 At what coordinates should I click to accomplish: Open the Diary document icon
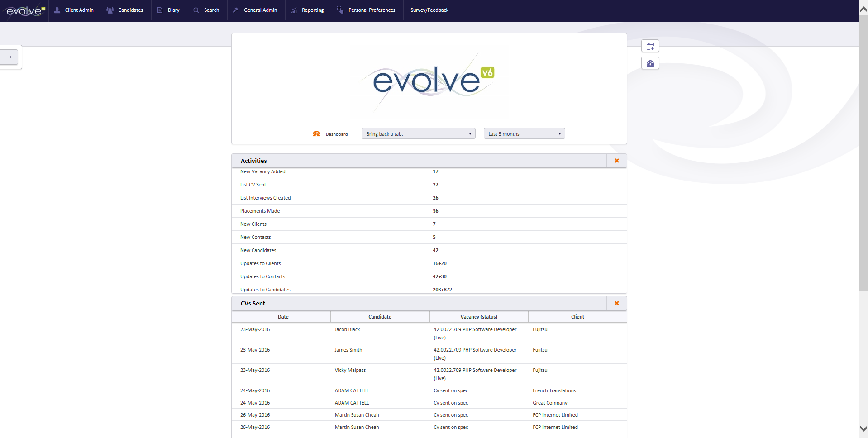tap(159, 10)
